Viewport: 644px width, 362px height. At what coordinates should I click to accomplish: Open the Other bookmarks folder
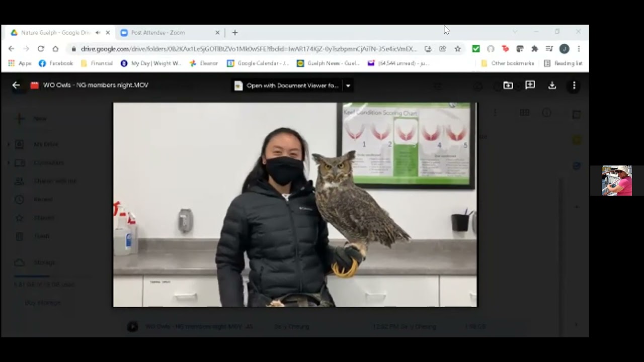(508, 63)
